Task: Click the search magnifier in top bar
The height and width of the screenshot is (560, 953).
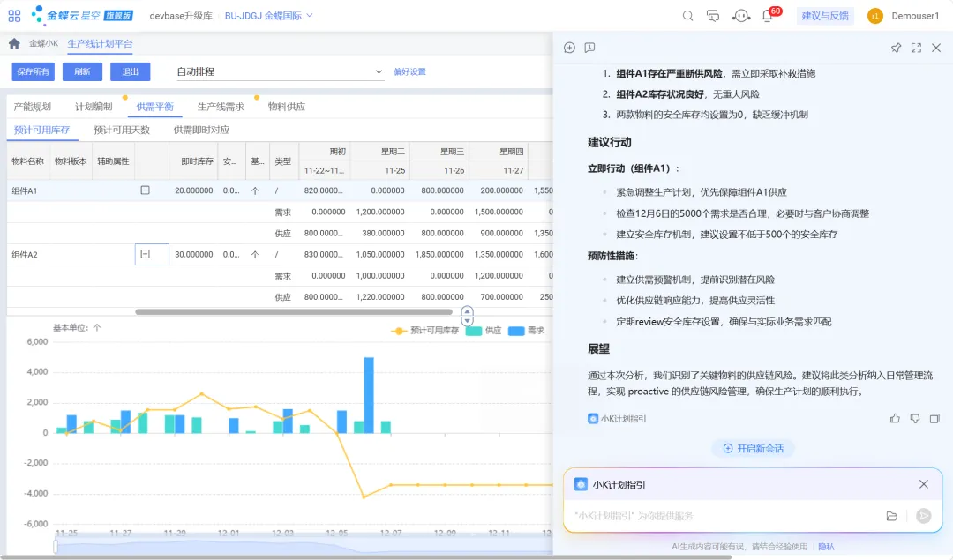Action: click(688, 15)
